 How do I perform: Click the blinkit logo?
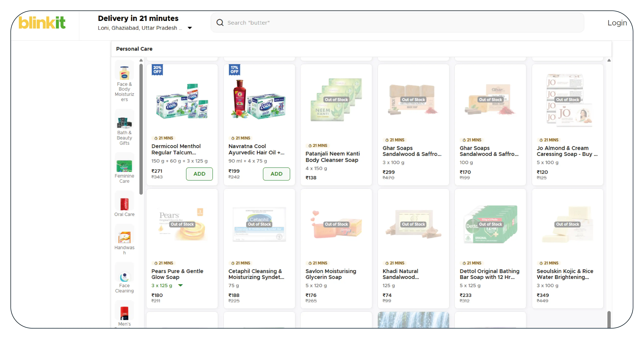coord(42,23)
